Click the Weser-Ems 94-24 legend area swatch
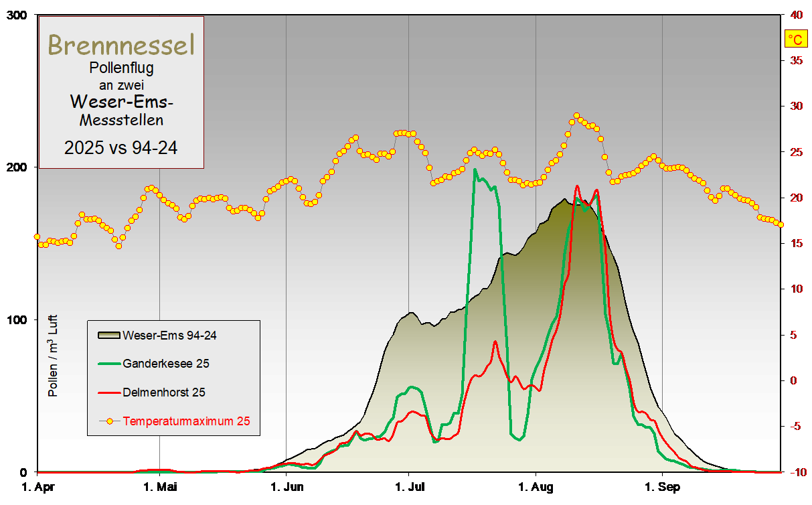The height and width of the screenshot is (505, 812). point(108,336)
